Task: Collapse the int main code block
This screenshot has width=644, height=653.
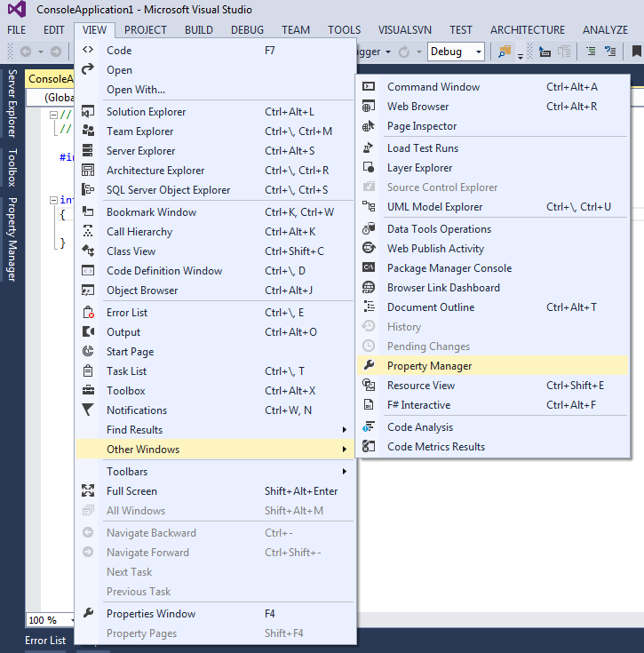Action: pyautogui.click(x=53, y=200)
